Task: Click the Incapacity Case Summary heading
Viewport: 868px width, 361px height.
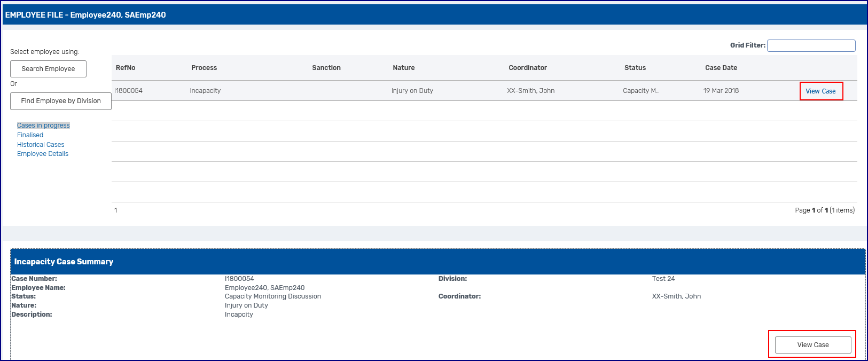Action: (x=64, y=262)
